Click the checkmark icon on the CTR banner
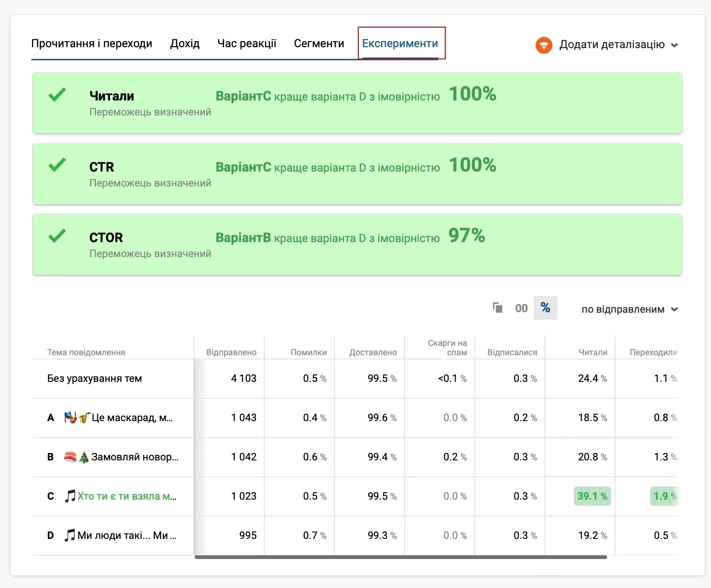711x588 pixels. tap(57, 165)
